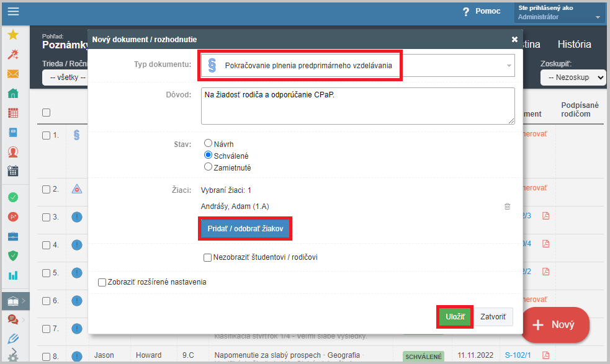Tick Zobraziť rozšírené nastavenia checkbox
Viewport: 610px width, 364px height.
[102, 282]
